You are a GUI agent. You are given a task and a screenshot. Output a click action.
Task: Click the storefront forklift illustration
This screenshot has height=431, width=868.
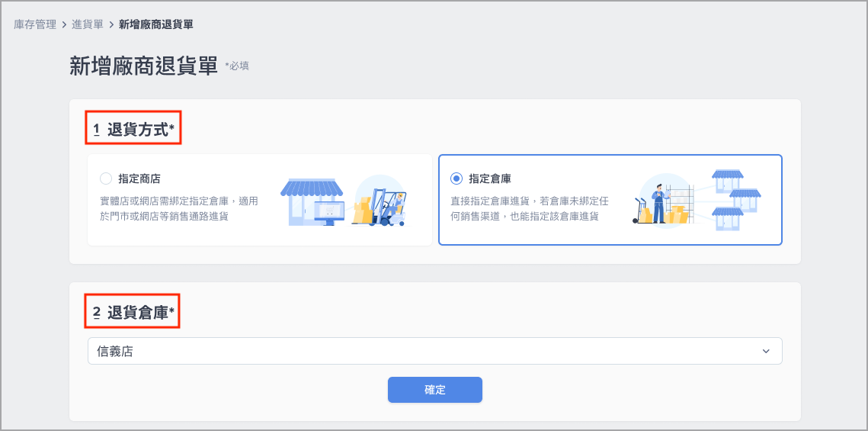pos(344,200)
